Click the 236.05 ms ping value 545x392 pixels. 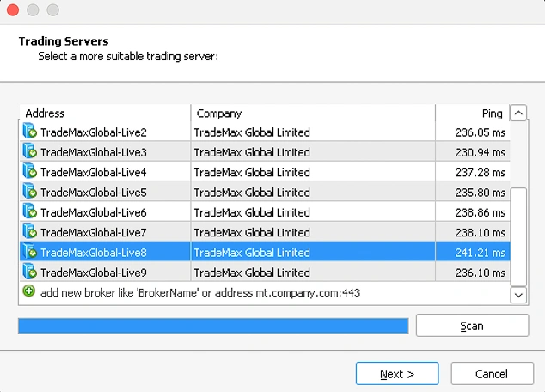[x=480, y=132]
